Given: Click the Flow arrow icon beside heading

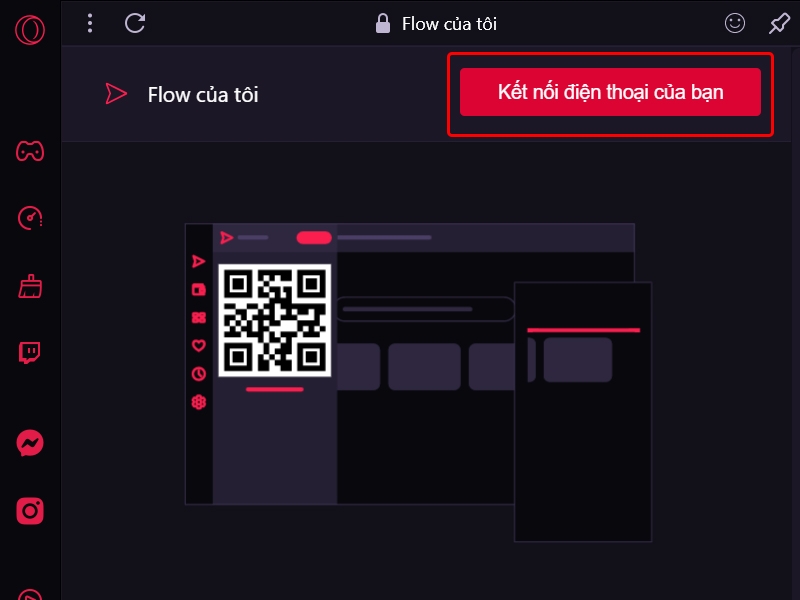Looking at the screenshot, I should coord(116,94).
